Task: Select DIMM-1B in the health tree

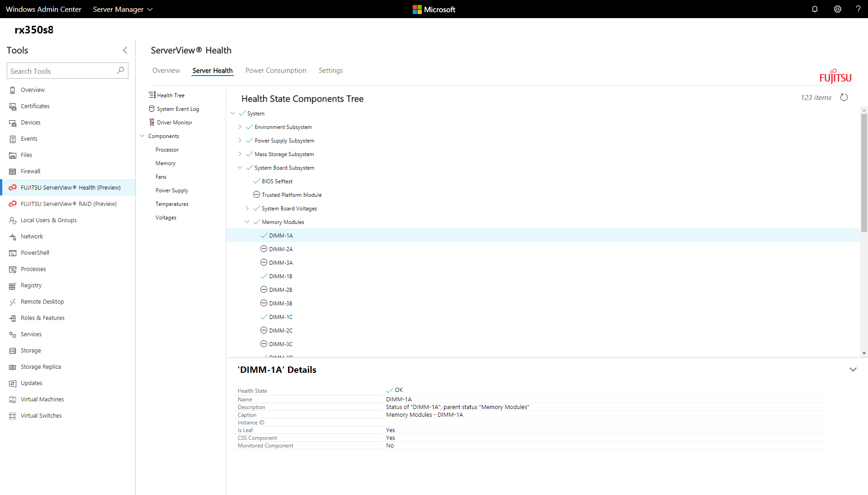Action: [280, 276]
